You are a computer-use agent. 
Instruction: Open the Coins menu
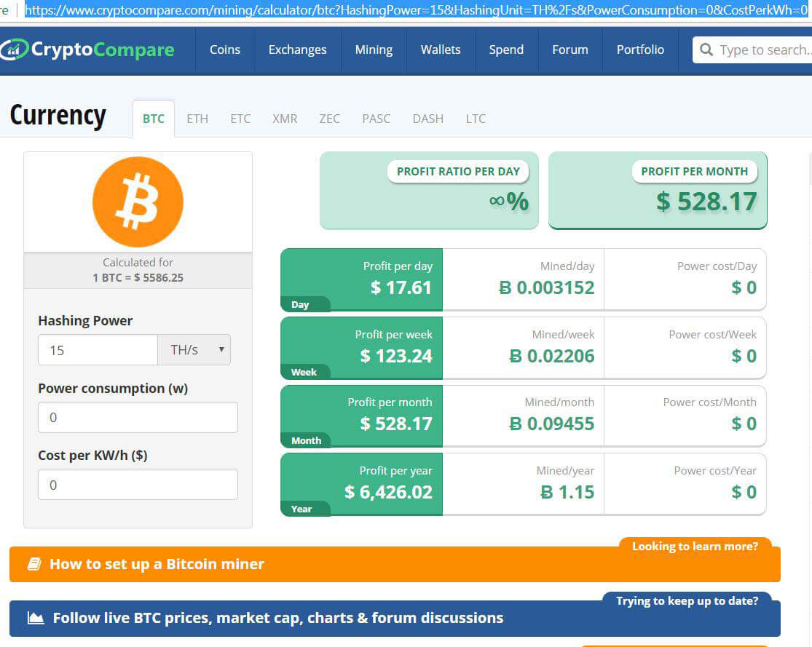[224, 49]
